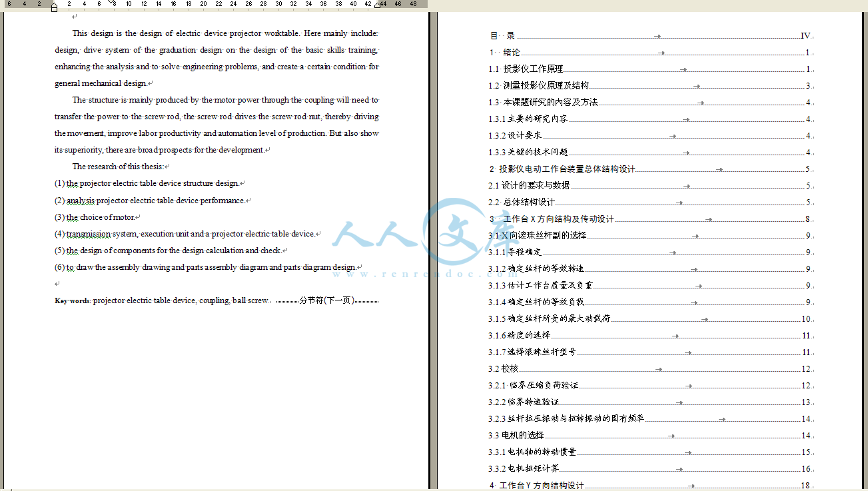Screen dimensions: 868x491
Task: Jump to the 3.2 校核 entry
Action: coord(651,369)
